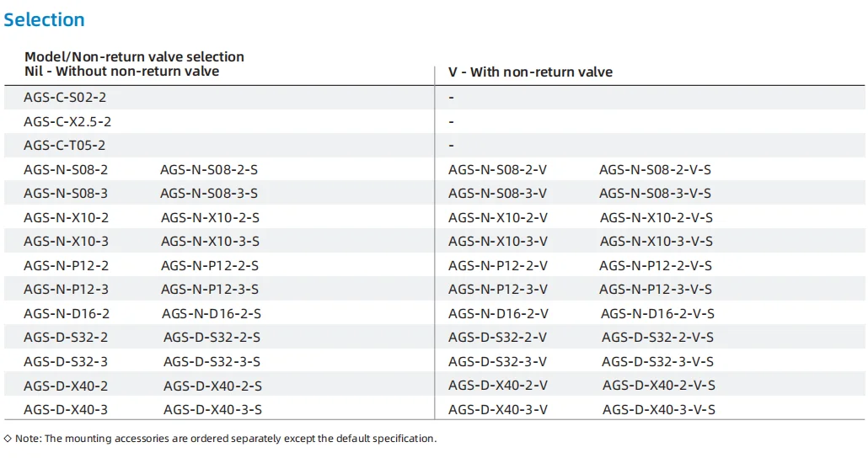Click the Selection heading
The height and width of the screenshot is (458, 868).
coord(44,19)
